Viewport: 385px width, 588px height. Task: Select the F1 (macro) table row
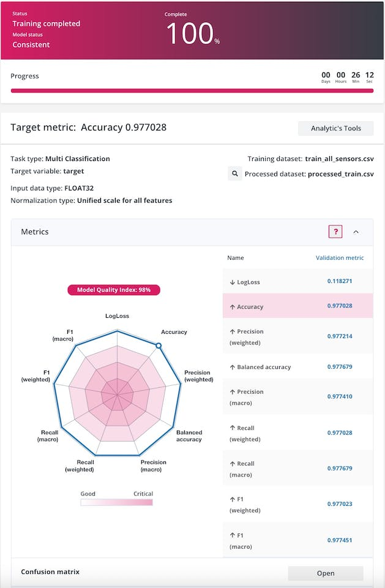click(297, 540)
